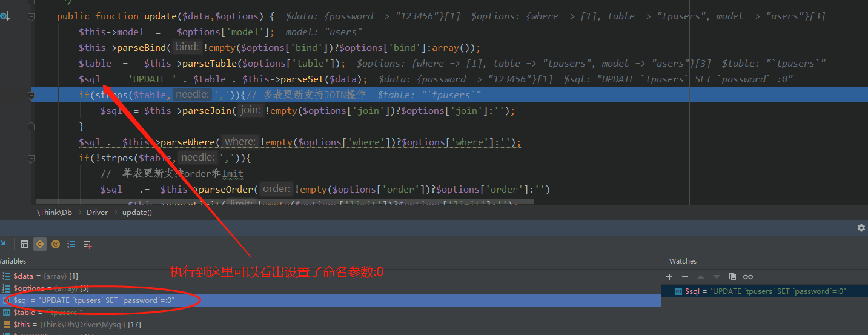Collapse the update function fold marker
This screenshot has height=335, width=868.
click(31, 16)
